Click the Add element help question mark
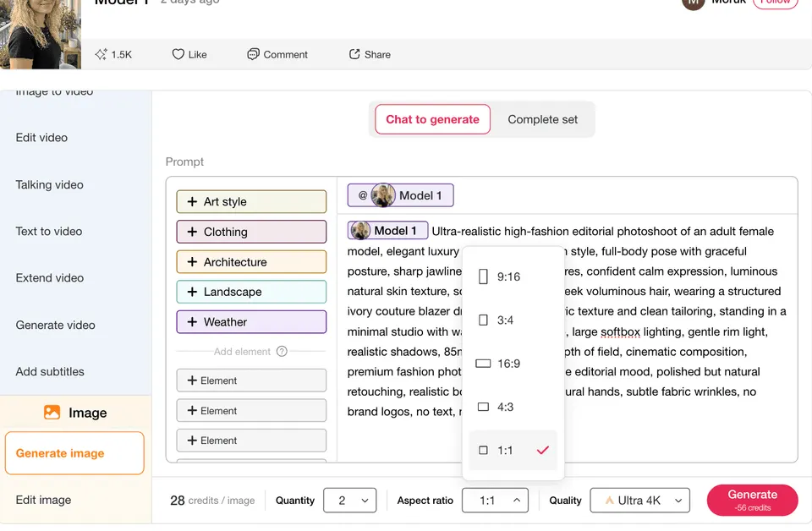This screenshot has width=812, height=531. (x=282, y=352)
